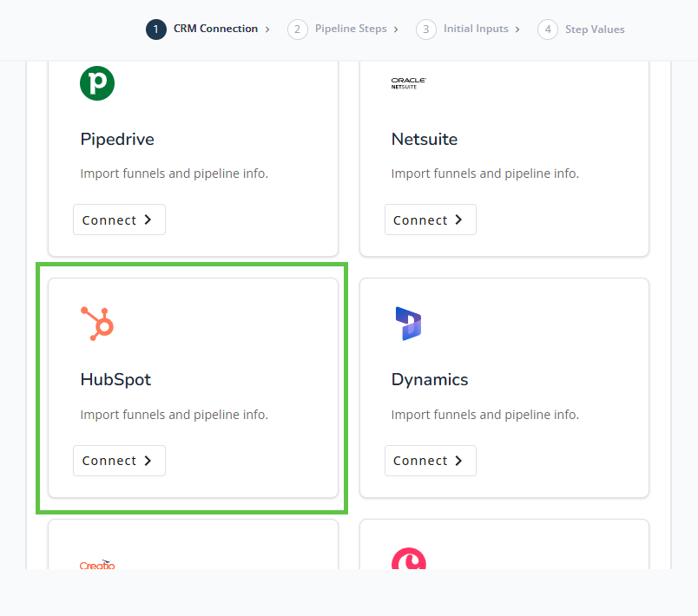Click the HubSpot sprocket logo
The height and width of the screenshot is (616, 698).
[x=97, y=324]
